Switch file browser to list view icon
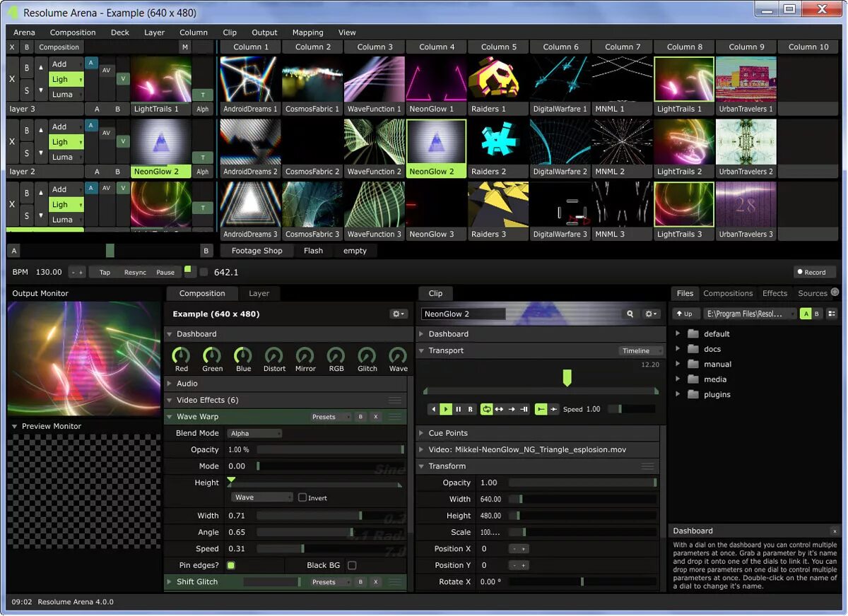The width and height of the screenshot is (848, 616). click(832, 314)
